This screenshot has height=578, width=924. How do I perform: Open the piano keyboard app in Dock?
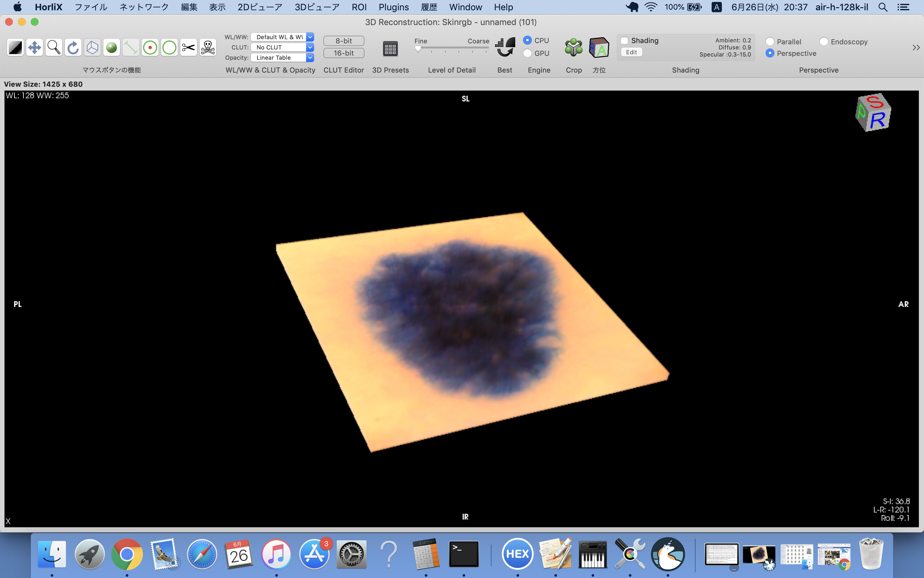coord(593,554)
